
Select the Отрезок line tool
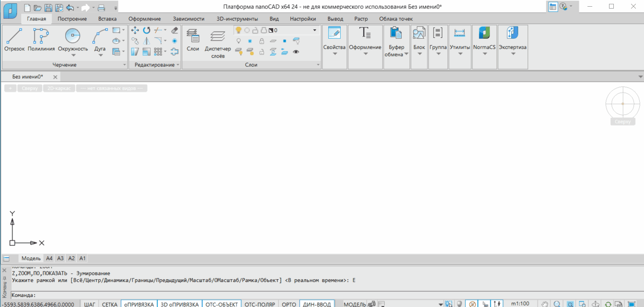(14, 39)
